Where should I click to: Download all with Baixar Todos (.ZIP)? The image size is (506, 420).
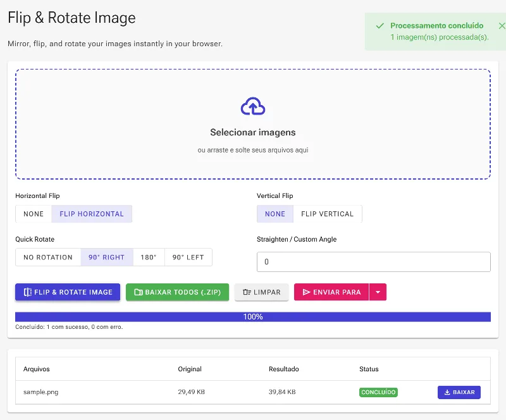(178, 292)
